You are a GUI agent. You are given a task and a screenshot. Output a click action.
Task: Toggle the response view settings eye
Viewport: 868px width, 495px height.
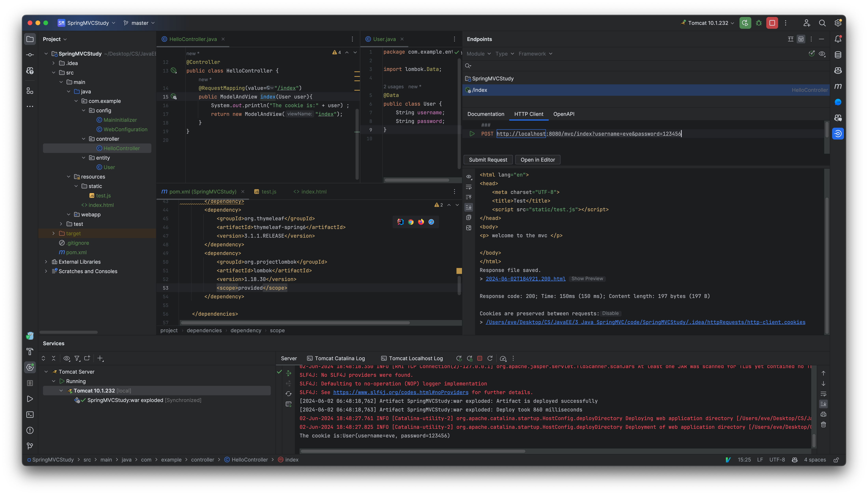coord(469,177)
